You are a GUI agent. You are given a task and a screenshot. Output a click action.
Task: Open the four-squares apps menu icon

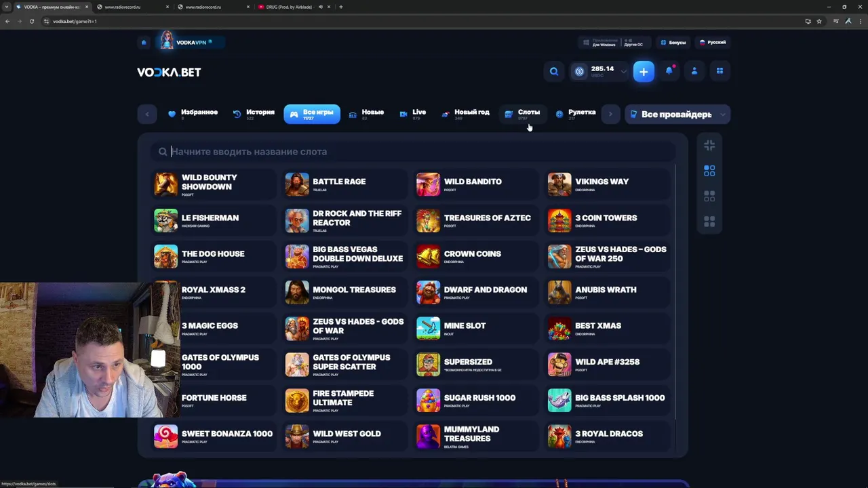tap(719, 70)
